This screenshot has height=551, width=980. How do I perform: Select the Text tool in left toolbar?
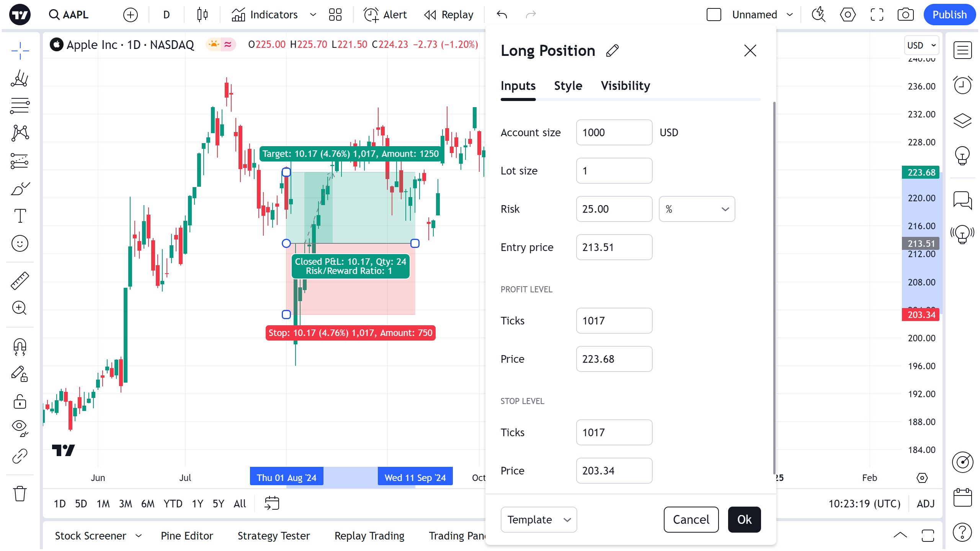pos(20,216)
